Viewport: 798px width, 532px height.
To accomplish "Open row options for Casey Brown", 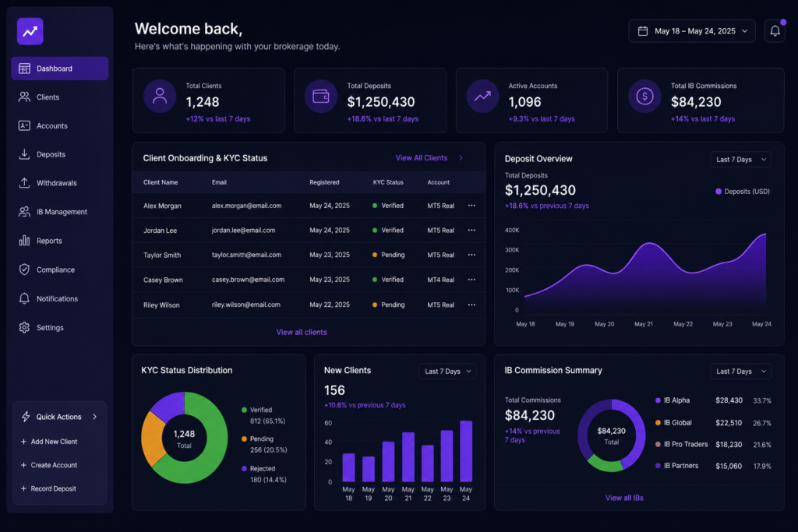I will (x=471, y=280).
